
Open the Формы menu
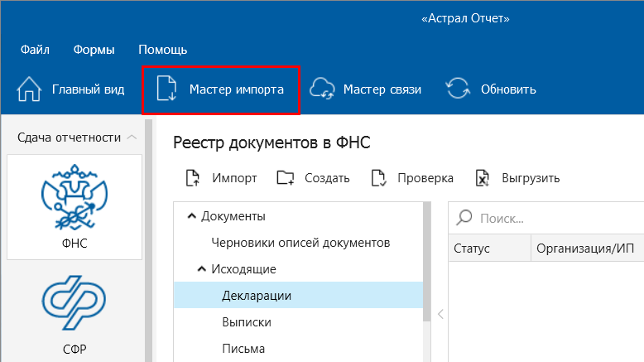(x=94, y=49)
